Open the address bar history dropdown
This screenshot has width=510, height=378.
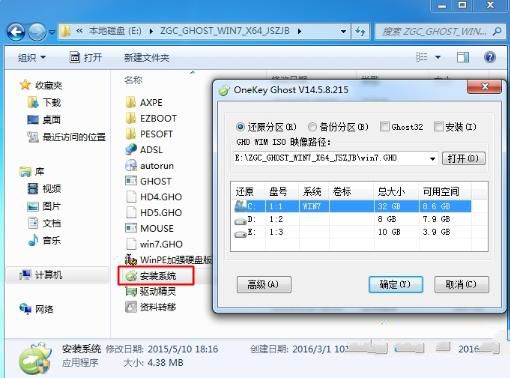pos(343,32)
